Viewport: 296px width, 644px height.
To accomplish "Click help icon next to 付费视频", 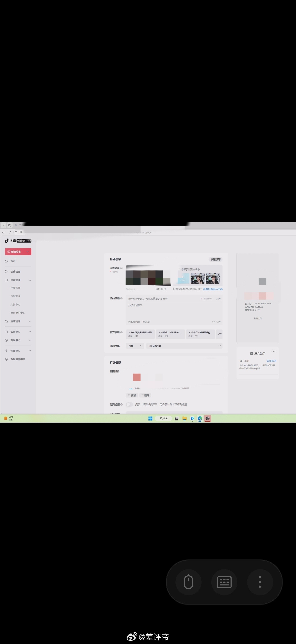I will point(121,404).
